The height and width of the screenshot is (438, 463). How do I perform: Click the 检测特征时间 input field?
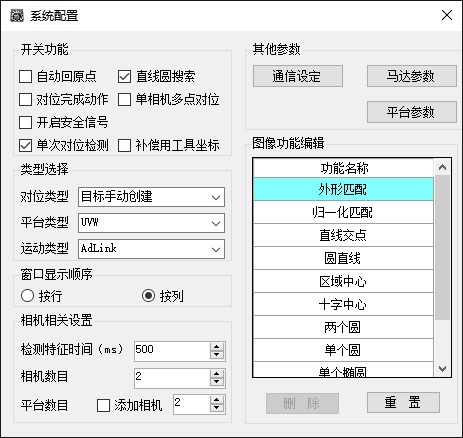coord(172,351)
